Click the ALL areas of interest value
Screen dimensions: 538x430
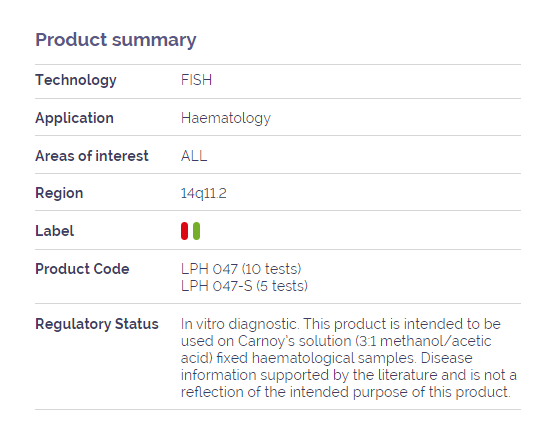coord(194,156)
